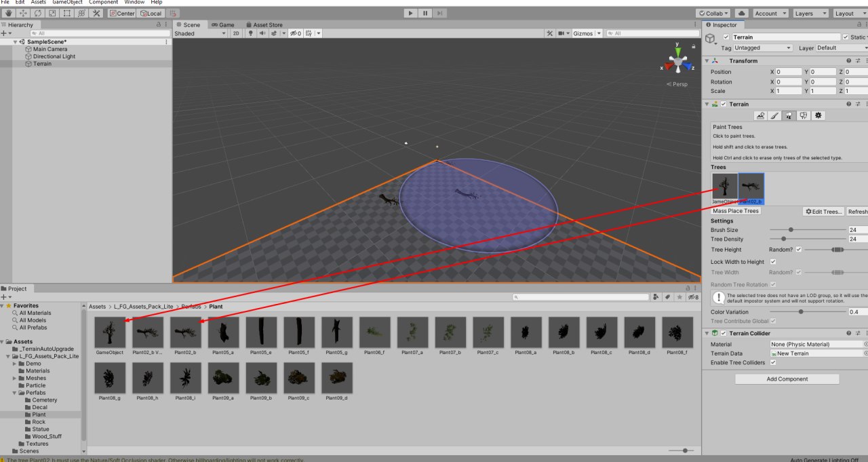Select Create Neighbor Terrains tool icon
Screen dimensions: 868x462
point(760,115)
